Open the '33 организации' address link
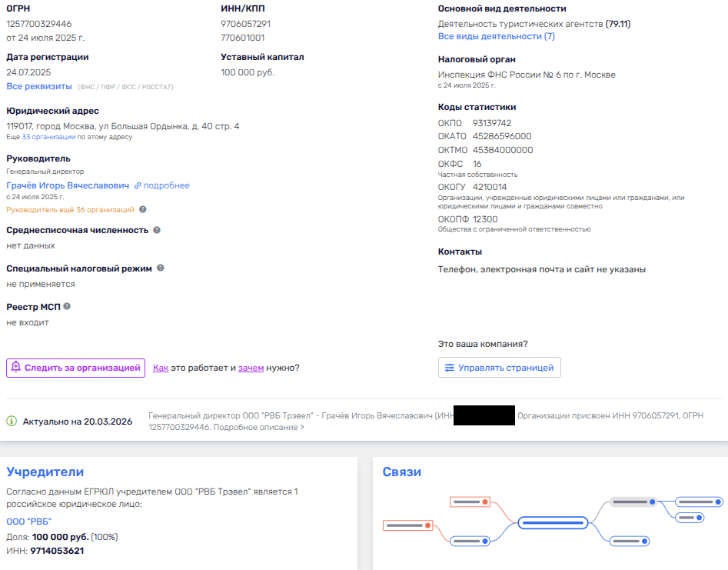The image size is (728, 570). (48, 137)
